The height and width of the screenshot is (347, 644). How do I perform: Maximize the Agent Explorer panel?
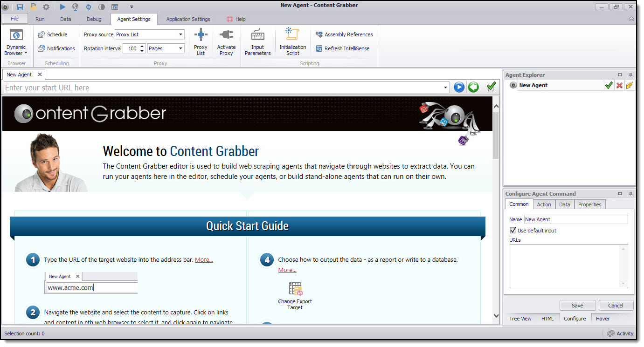(620, 75)
